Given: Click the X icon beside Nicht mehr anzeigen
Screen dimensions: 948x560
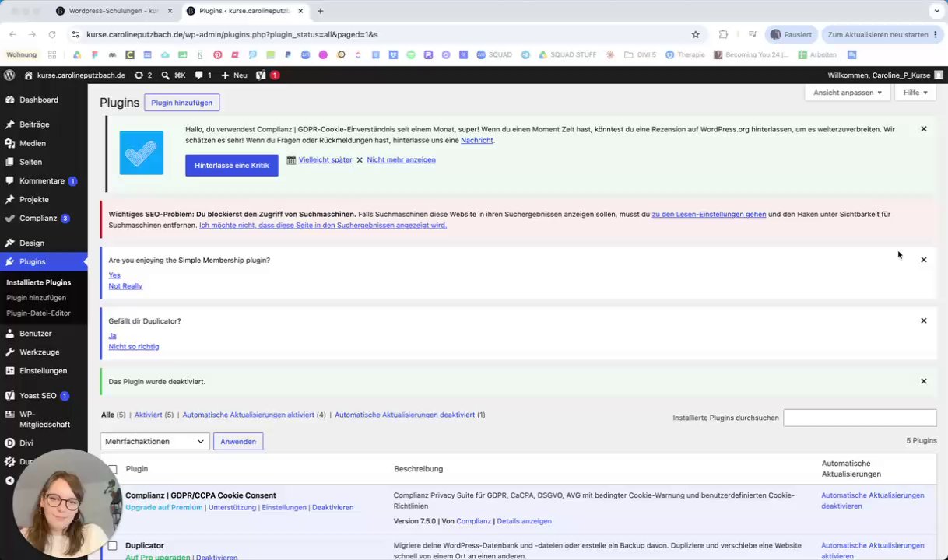Looking at the screenshot, I should pos(360,159).
